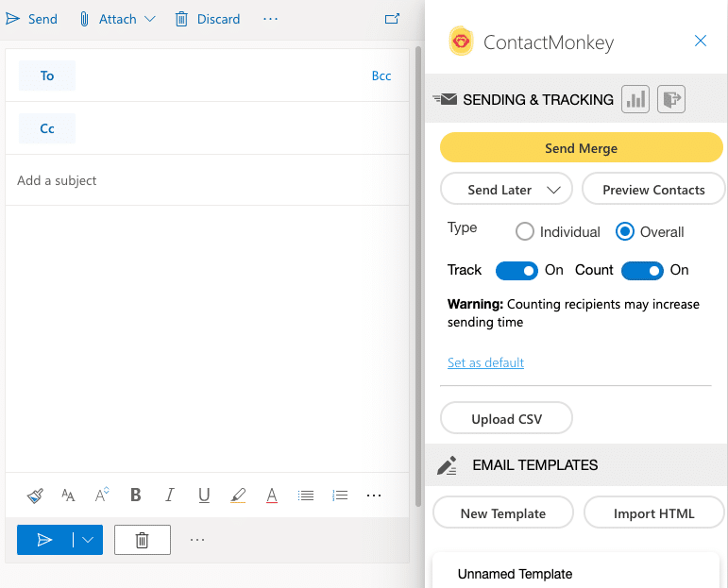Click the ContactMonkey logo icon
The image size is (728, 588).
461,42
